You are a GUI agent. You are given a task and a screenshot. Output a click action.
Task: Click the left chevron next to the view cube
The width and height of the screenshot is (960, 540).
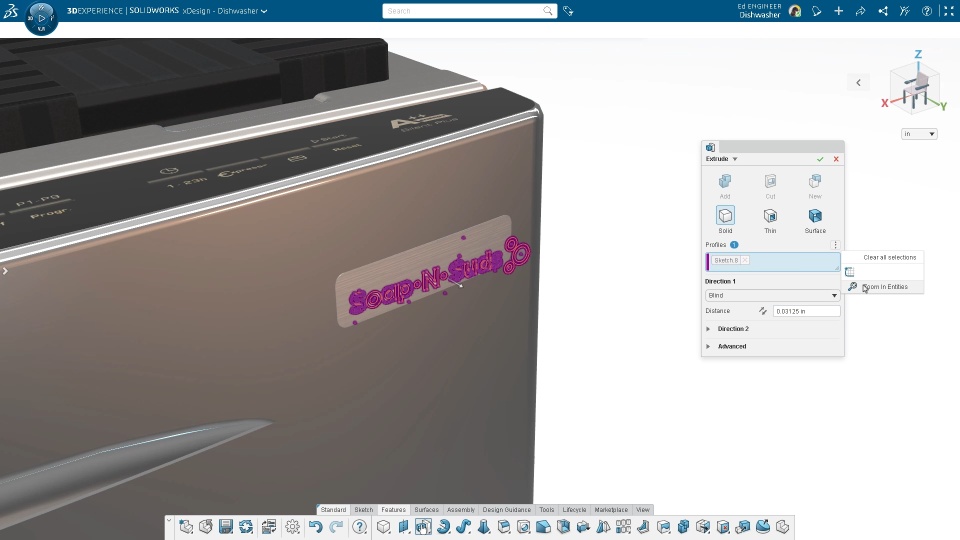[x=858, y=83]
